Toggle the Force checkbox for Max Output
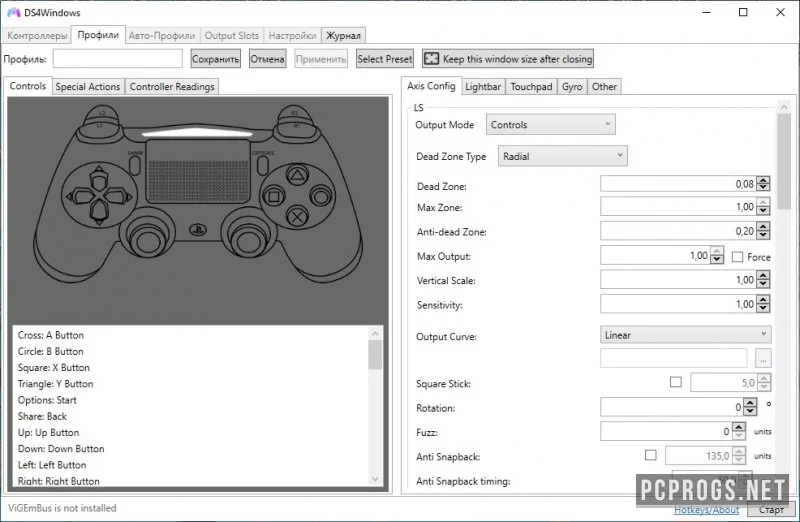Image resolution: width=800 pixels, height=522 pixels. pyautogui.click(x=737, y=257)
